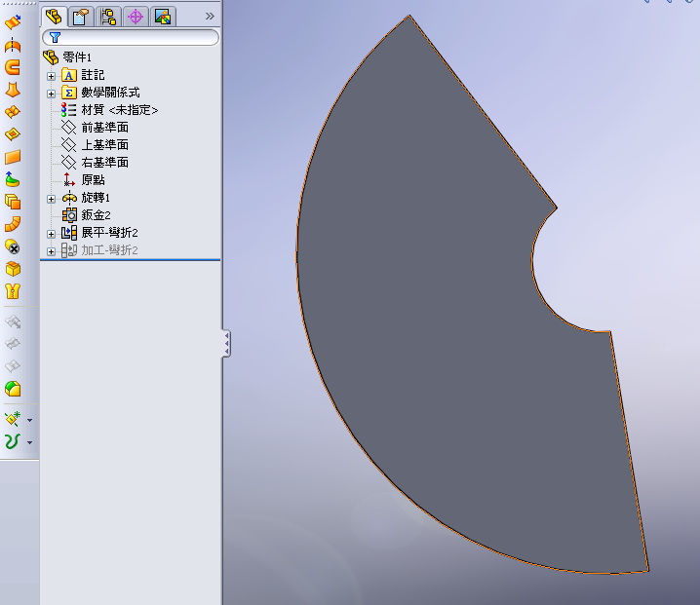The width and height of the screenshot is (700, 605).
Task: Expand the 數學關係式 equations folder
Action: click(x=51, y=94)
